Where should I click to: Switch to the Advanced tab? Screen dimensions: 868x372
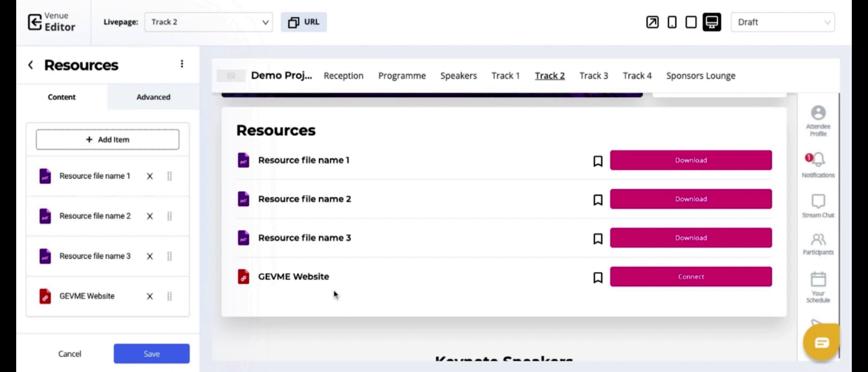(153, 97)
